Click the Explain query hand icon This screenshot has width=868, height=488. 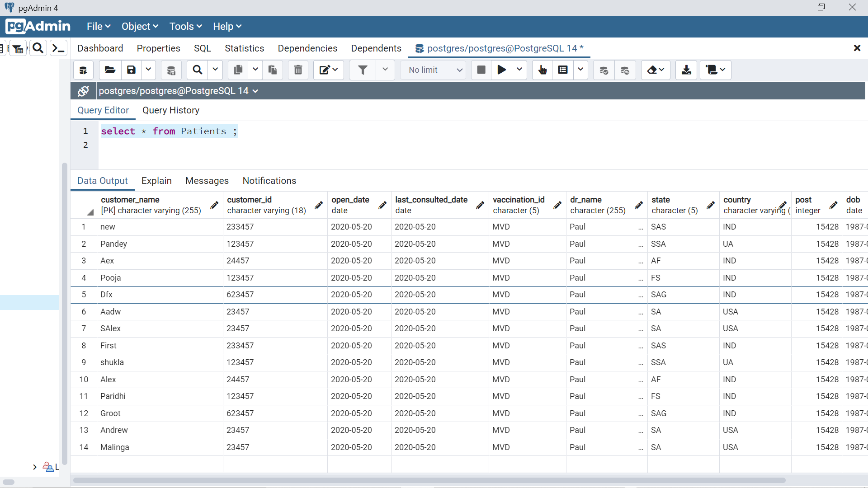click(x=542, y=70)
